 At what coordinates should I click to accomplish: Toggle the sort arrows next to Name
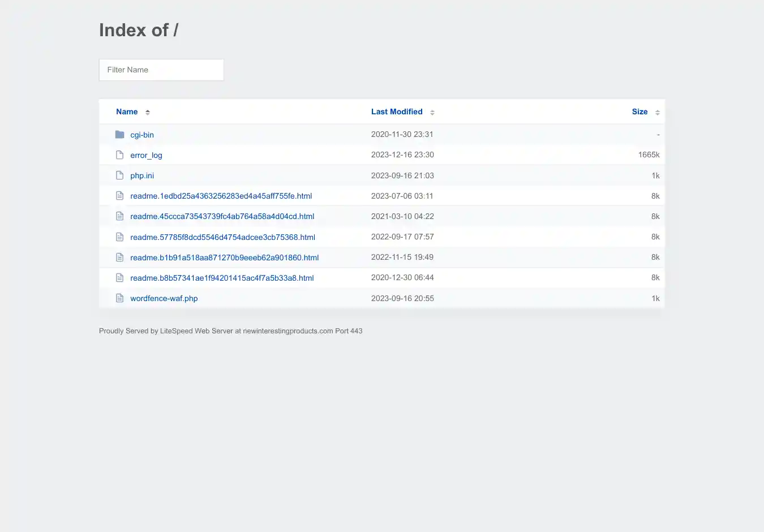148,112
